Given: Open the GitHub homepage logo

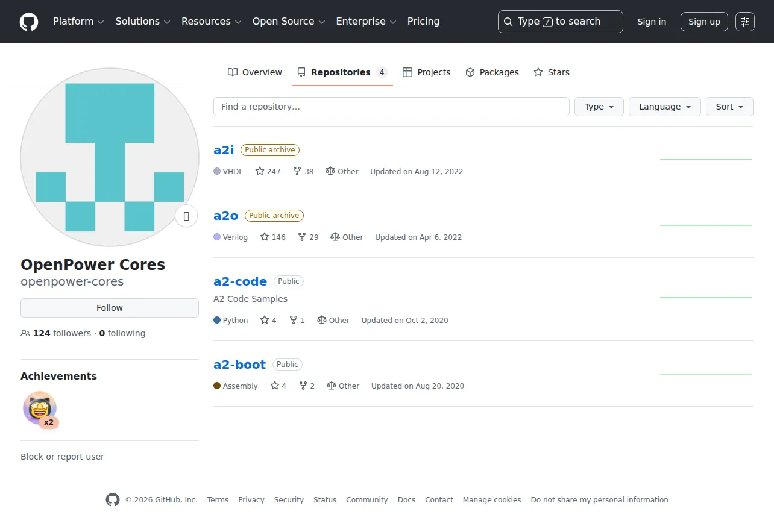Looking at the screenshot, I should pos(29,22).
